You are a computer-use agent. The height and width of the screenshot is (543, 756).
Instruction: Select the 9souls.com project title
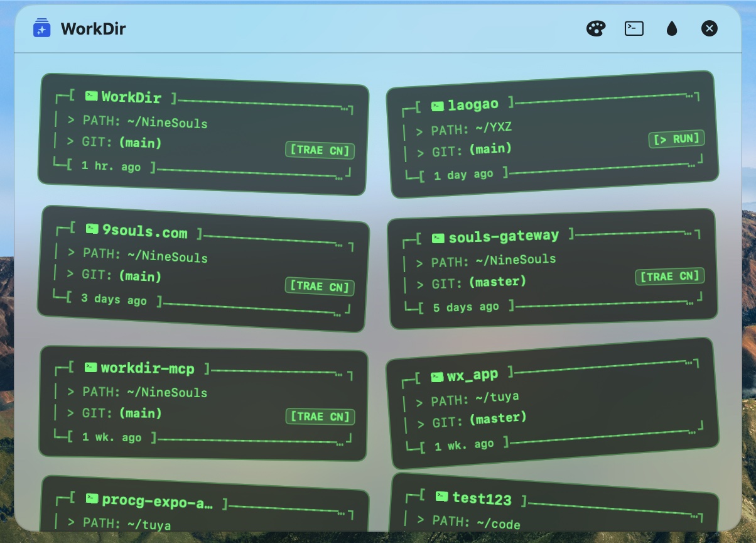pyautogui.click(x=144, y=231)
